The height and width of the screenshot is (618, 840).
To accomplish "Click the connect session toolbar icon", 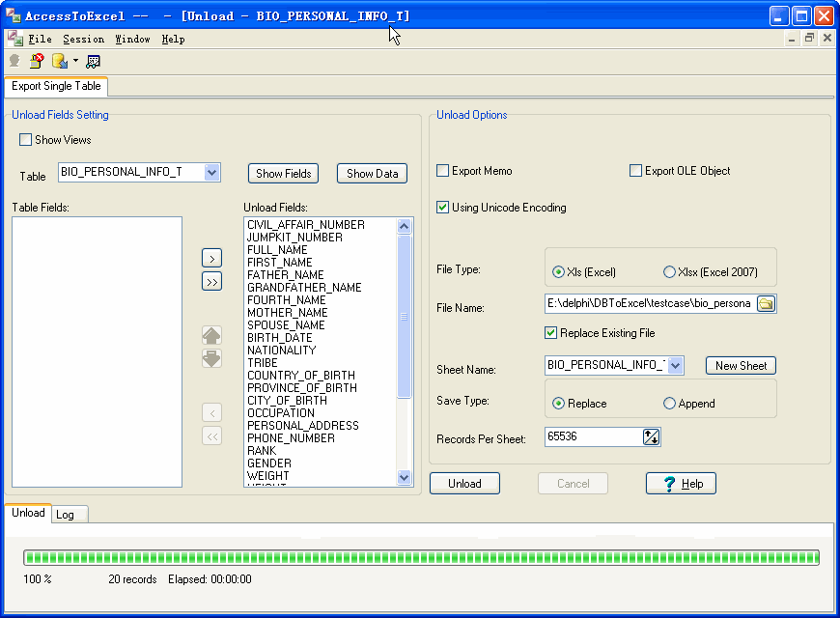I will [15, 61].
